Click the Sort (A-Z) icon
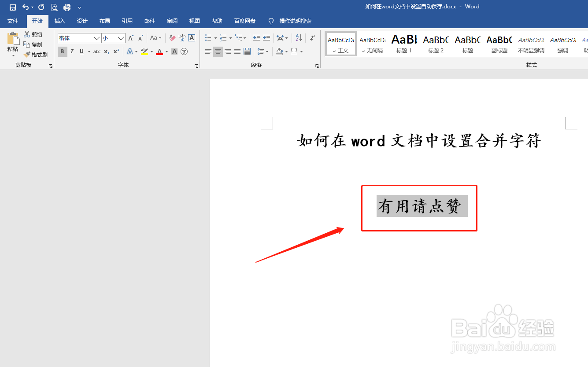The width and height of the screenshot is (588, 367). click(x=298, y=38)
